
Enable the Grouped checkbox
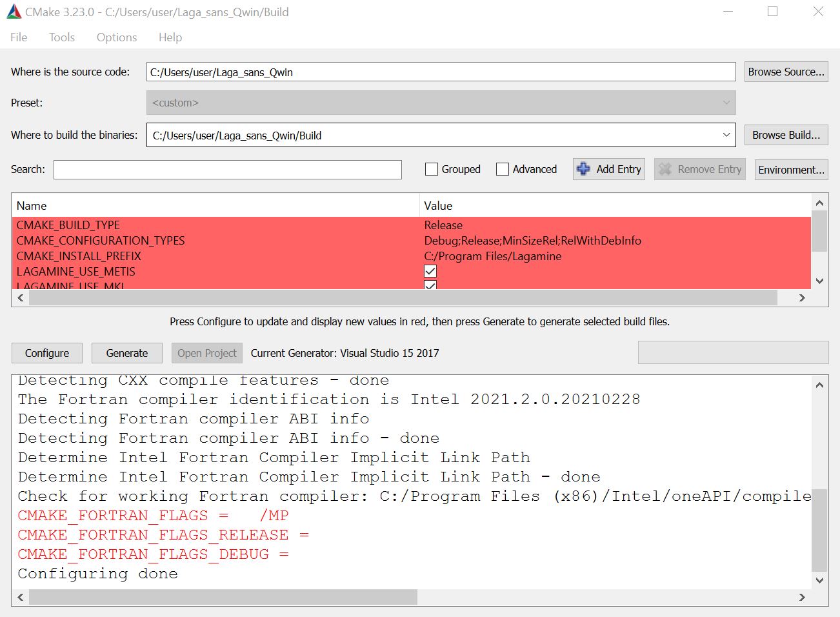tap(432, 169)
